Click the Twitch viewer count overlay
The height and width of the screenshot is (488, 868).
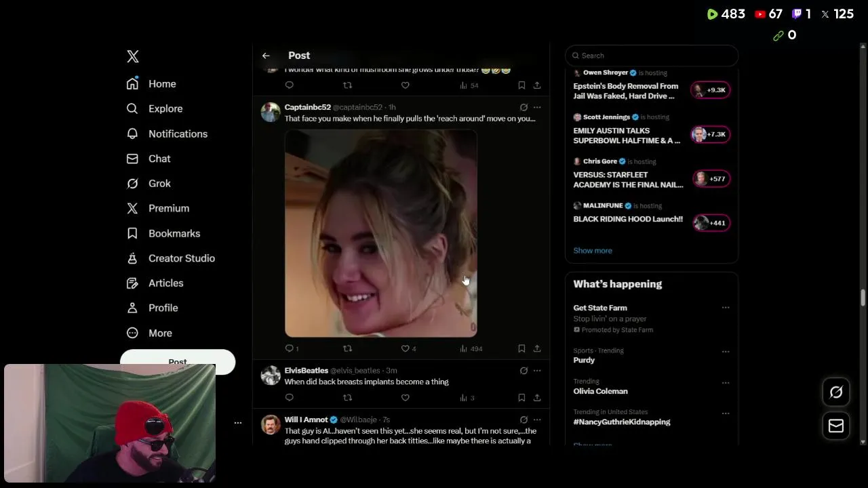click(x=802, y=14)
